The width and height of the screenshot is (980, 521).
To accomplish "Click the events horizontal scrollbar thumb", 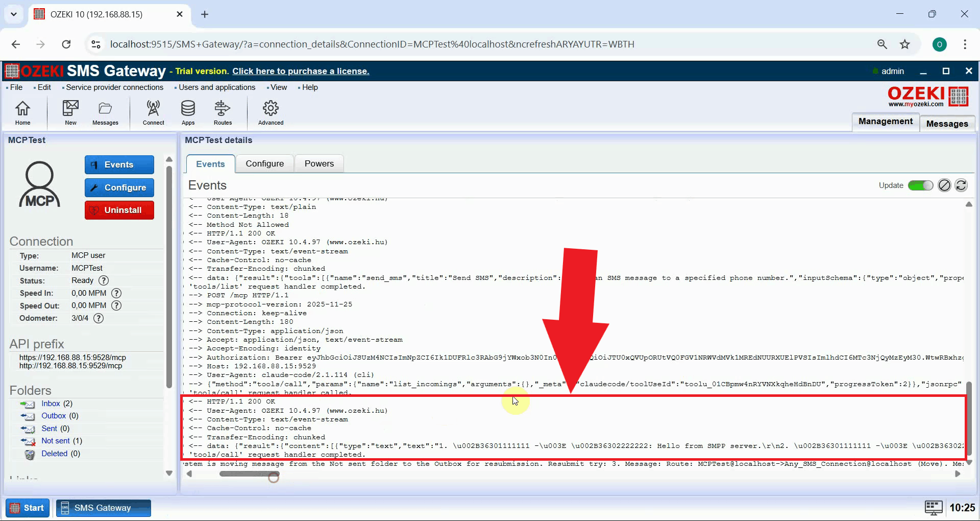I will coord(249,474).
